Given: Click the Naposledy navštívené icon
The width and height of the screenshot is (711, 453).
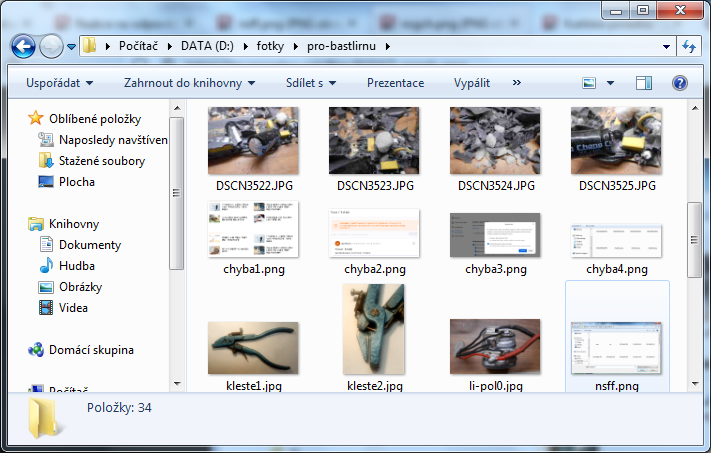Looking at the screenshot, I should point(46,140).
